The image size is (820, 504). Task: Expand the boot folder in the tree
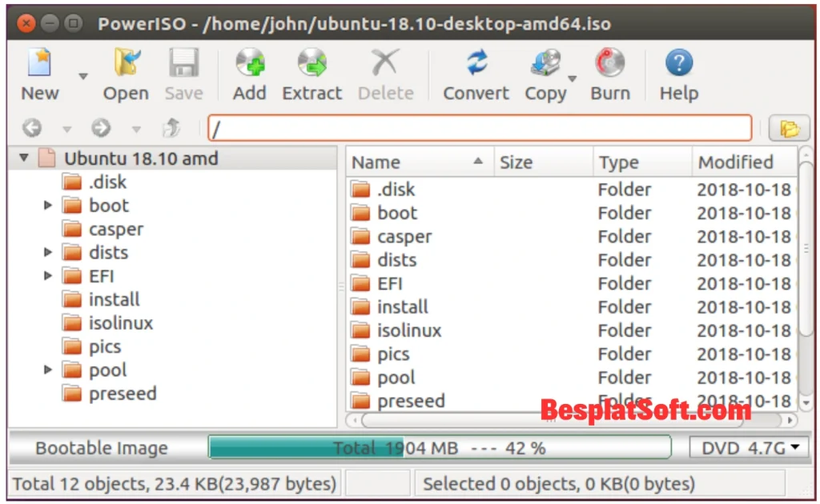point(47,205)
